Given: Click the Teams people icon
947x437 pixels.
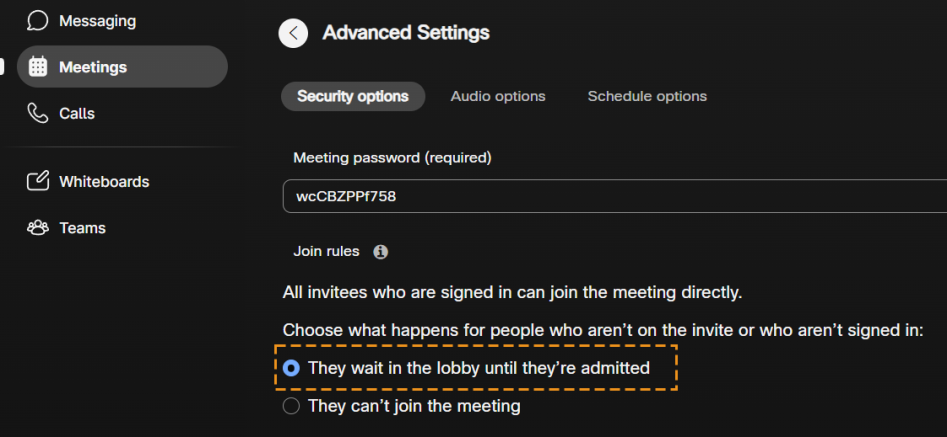Looking at the screenshot, I should coord(38,227).
